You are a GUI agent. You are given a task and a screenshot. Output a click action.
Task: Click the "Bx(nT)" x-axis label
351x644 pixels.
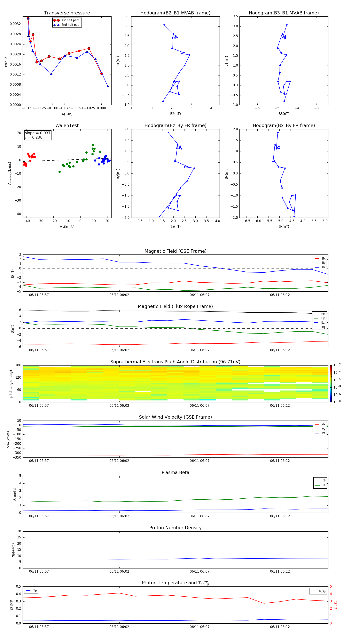point(284,227)
